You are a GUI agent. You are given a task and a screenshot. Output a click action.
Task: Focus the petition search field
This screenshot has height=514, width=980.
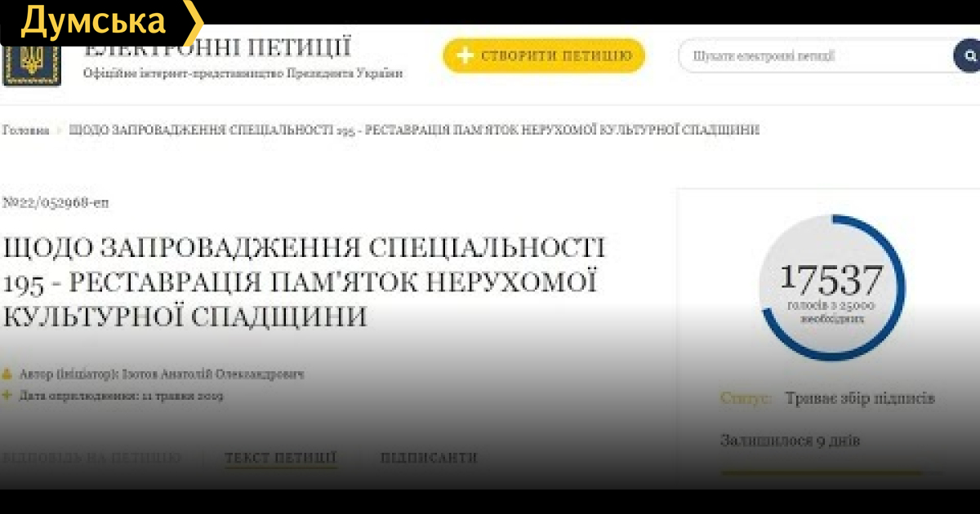813,56
